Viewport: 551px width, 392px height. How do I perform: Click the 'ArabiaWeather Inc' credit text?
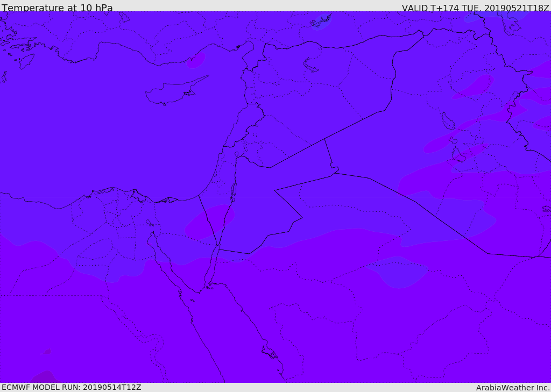pos(513,388)
